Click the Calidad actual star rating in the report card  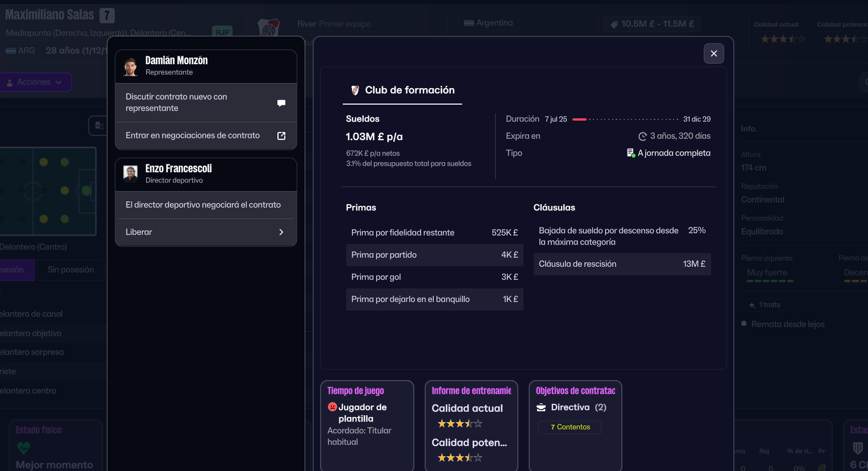click(460, 423)
